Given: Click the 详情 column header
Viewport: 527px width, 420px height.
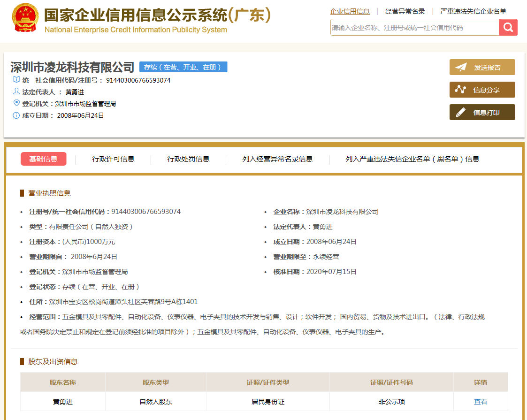Looking at the screenshot, I should [481, 382].
